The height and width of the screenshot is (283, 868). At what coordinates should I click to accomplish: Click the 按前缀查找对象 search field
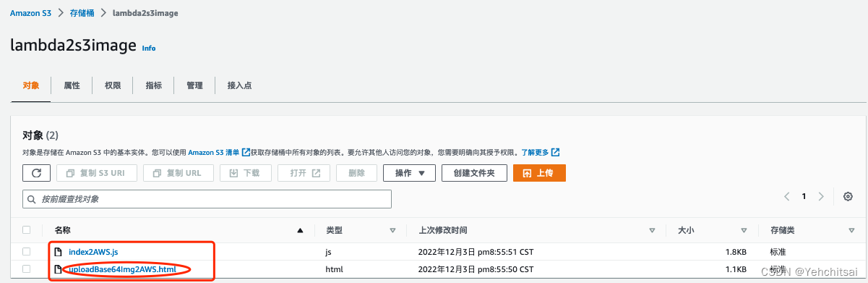coord(207,199)
